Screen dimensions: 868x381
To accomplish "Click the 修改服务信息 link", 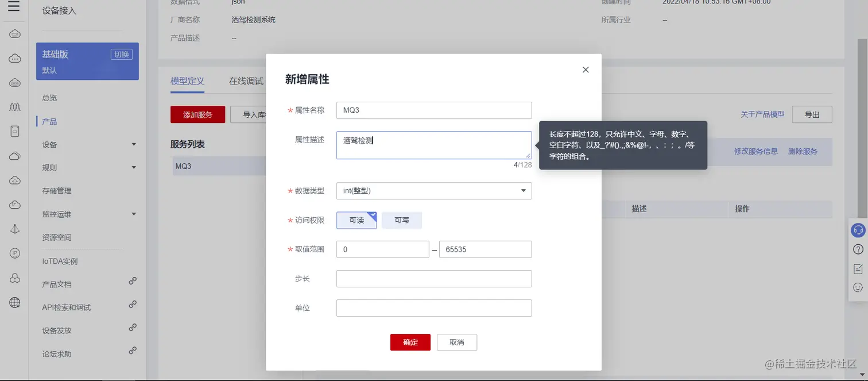I will pyautogui.click(x=756, y=151).
